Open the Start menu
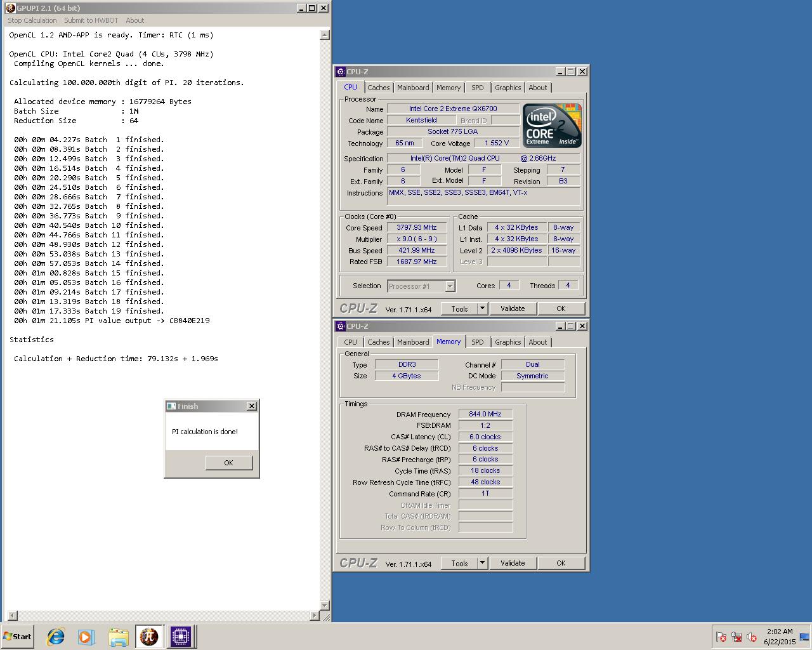 pyautogui.click(x=18, y=636)
